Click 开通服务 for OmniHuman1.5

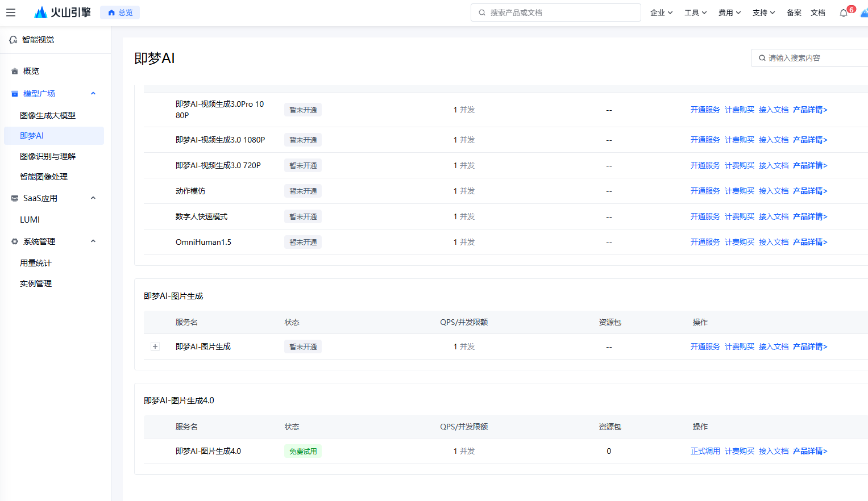click(x=705, y=242)
